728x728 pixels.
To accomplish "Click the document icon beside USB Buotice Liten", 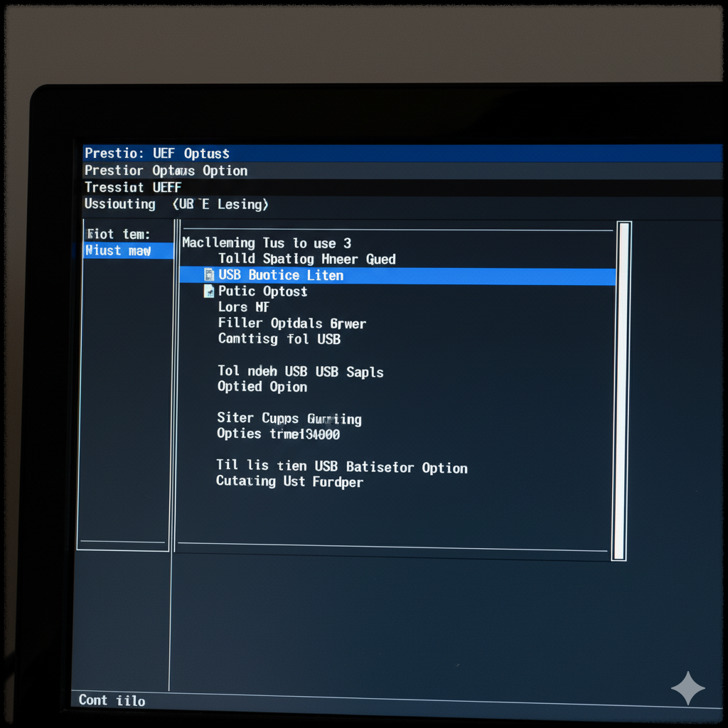I will [x=208, y=275].
